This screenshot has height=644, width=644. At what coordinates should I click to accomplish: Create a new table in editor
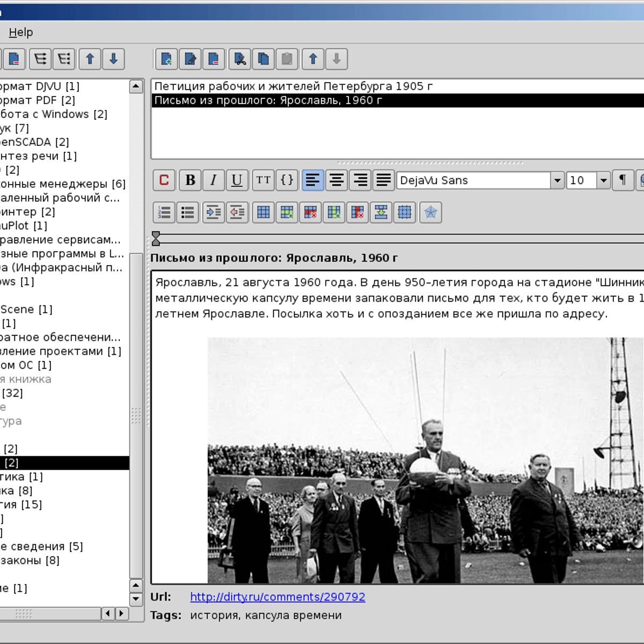click(x=264, y=213)
